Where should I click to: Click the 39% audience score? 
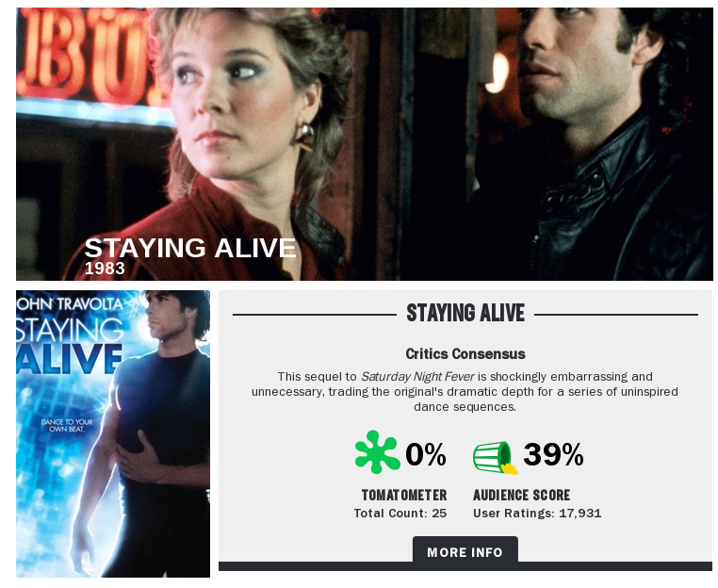click(553, 454)
